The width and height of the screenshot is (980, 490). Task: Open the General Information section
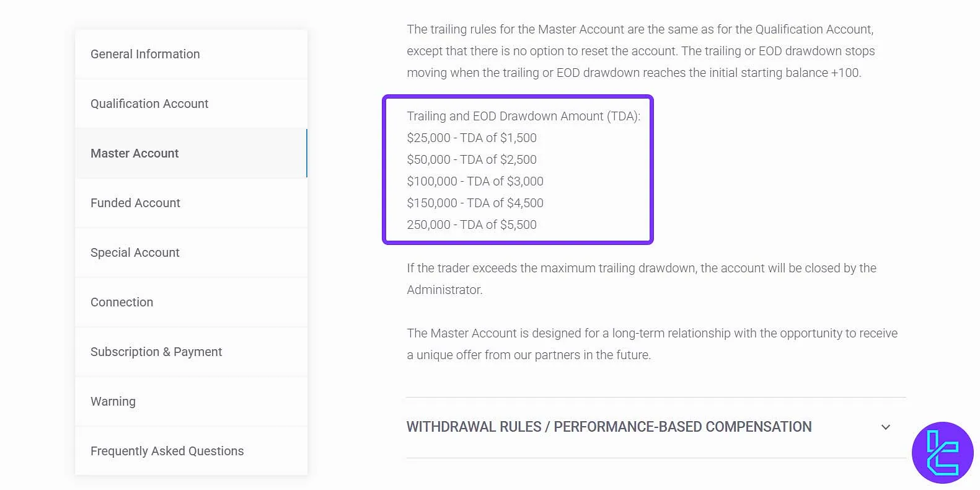[145, 54]
